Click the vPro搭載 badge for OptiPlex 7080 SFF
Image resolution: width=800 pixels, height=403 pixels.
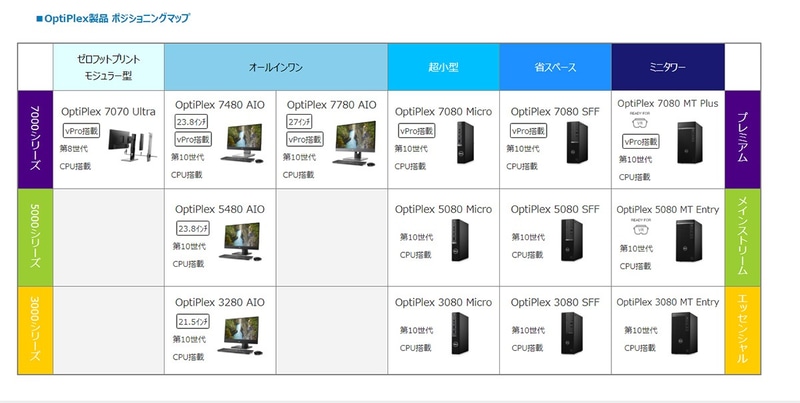click(528, 131)
